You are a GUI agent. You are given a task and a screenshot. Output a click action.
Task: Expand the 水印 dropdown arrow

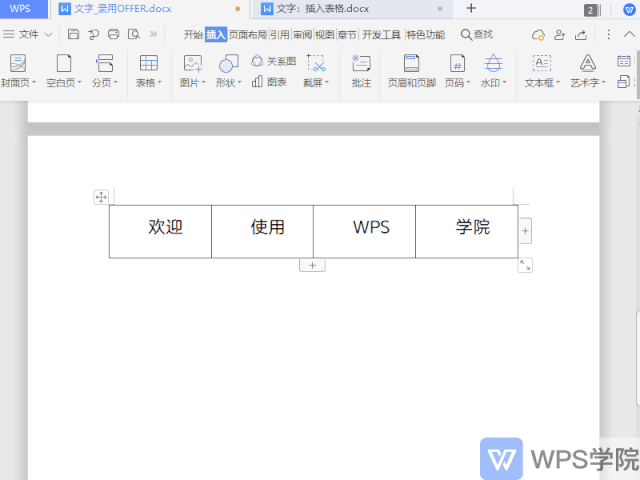pyautogui.click(x=504, y=82)
